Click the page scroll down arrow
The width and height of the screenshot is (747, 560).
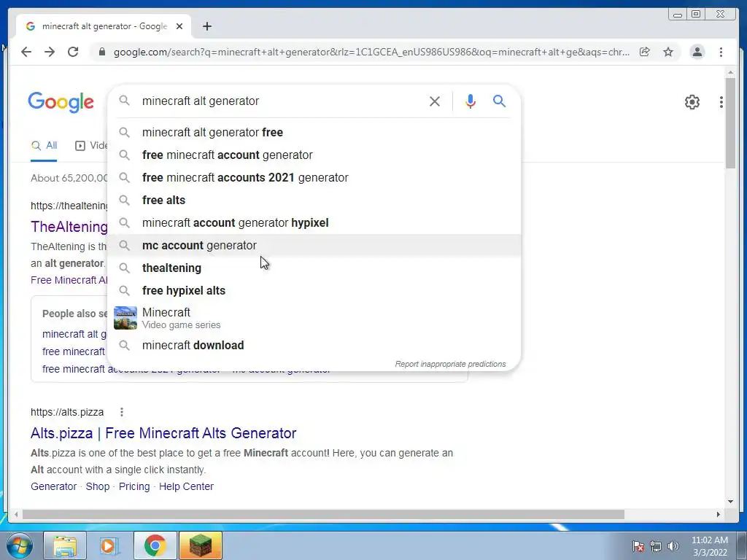(x=730, y=502)
